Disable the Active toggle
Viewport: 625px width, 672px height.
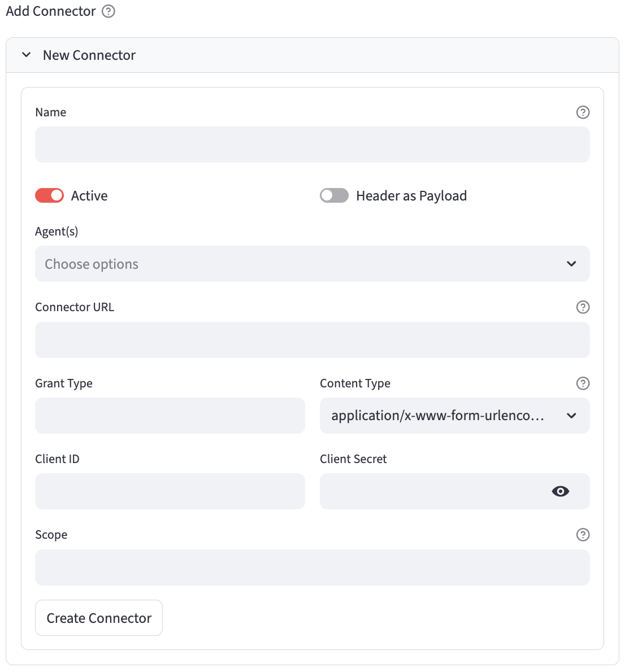(50, 195)
